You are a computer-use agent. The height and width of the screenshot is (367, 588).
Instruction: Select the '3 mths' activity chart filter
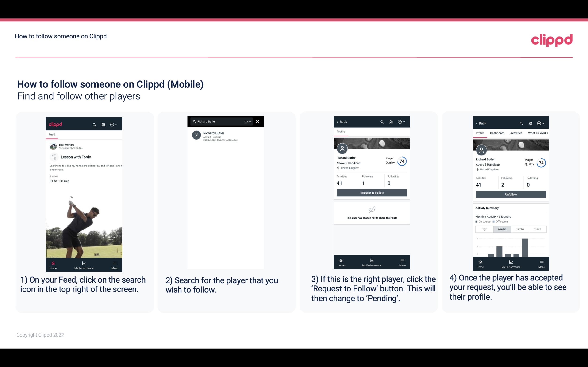(x=520, y=229)
